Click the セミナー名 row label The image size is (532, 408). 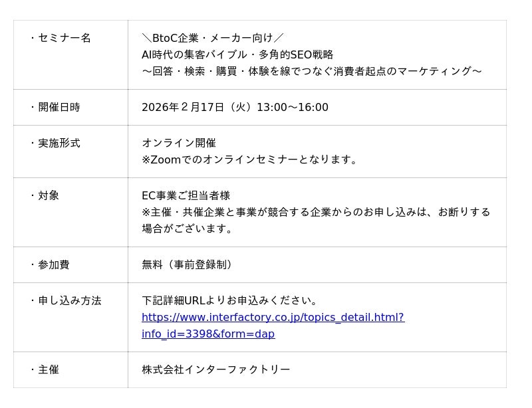[x=63, y=38]
